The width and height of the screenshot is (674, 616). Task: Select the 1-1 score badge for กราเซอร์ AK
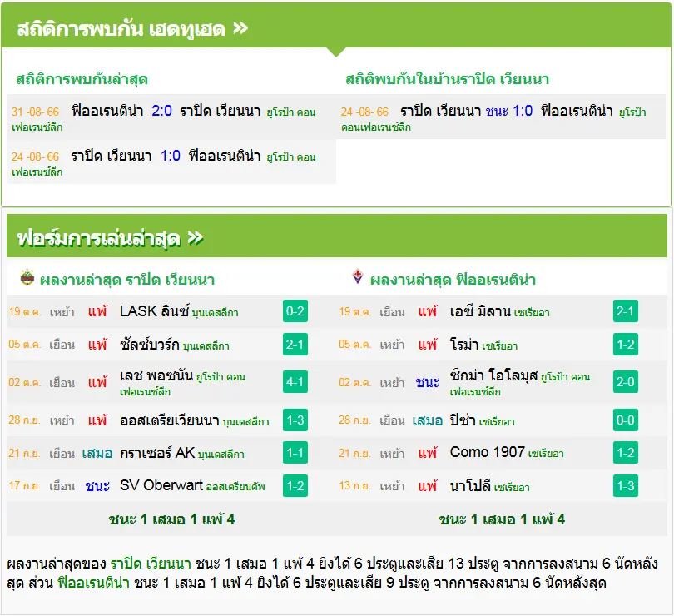tap(295, 453)
